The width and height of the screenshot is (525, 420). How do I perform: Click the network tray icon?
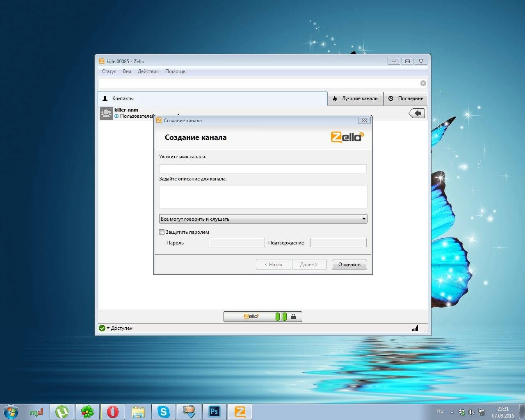tap(482, 412)
